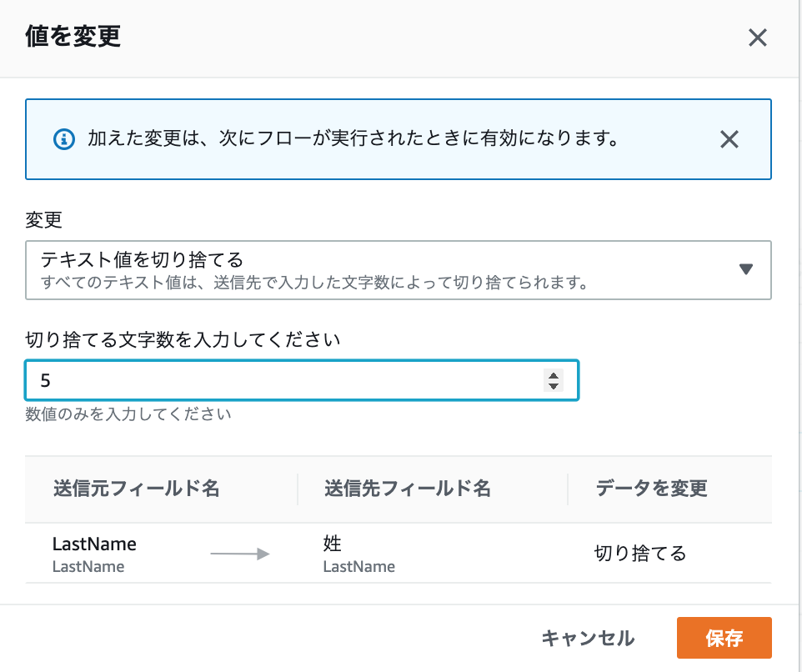The image size is (802, 672).
Task: Select the 姓 destination field cell
Action: (358, 553)
